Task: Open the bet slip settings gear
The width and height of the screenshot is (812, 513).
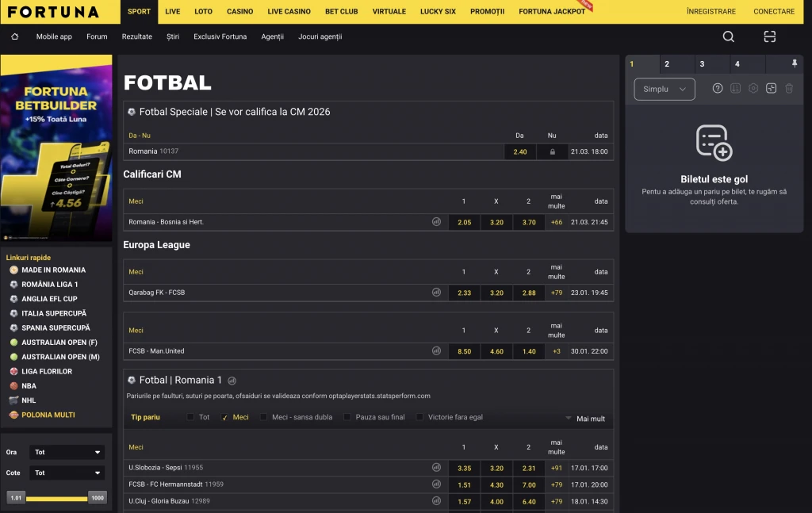Action: (753, 89)
